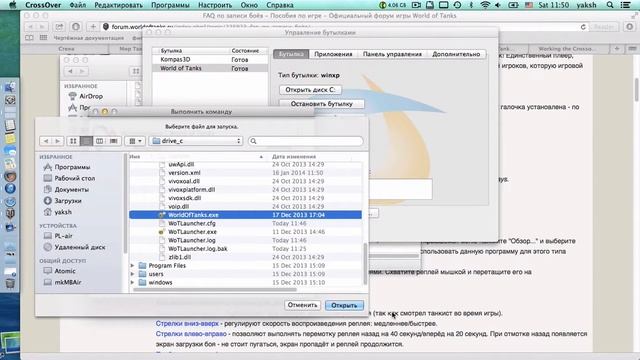Select the World of Tanks bottle row
Screen dimensions: 640x360
click(210, 69)
